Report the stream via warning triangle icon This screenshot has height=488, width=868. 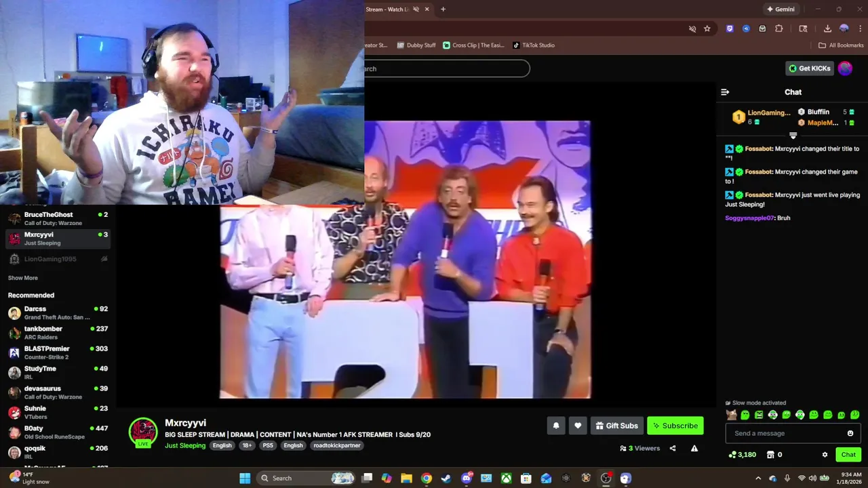pyautogui.click(x=694, y=448)
